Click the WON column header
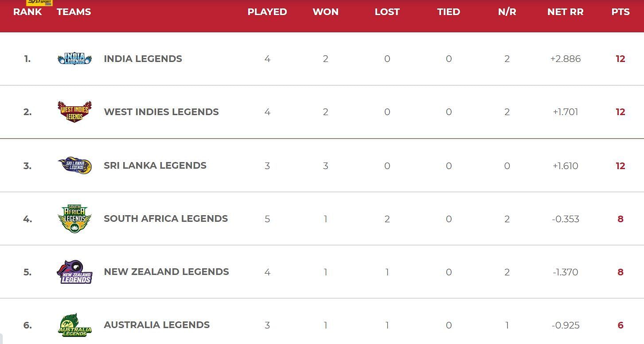Screen dimensions: 644x344 [325, 12]
